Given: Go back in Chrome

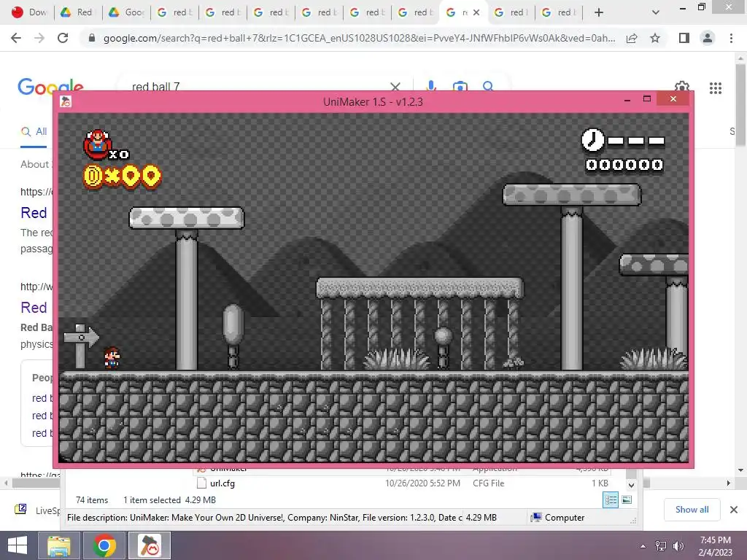Looking at the screenshot, I should pyautogui.click(x=16, y=38).
